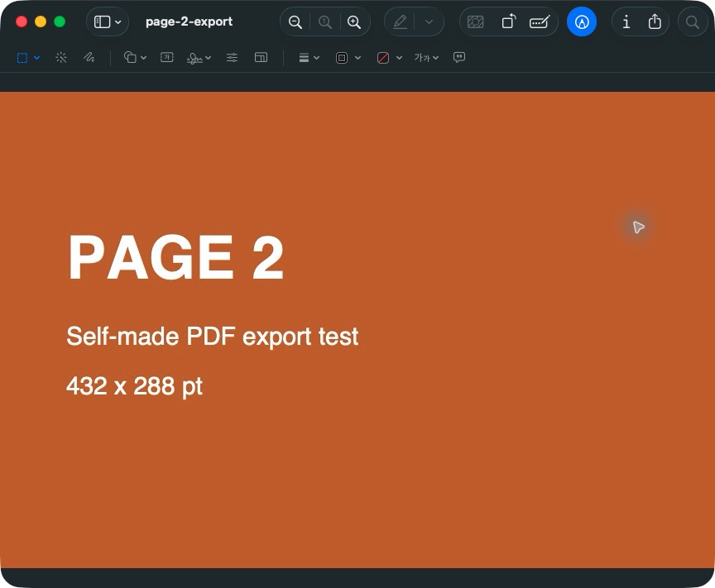Open the line Shape Style dropdown
Screen dimensions: 715x588
(310, 58)
